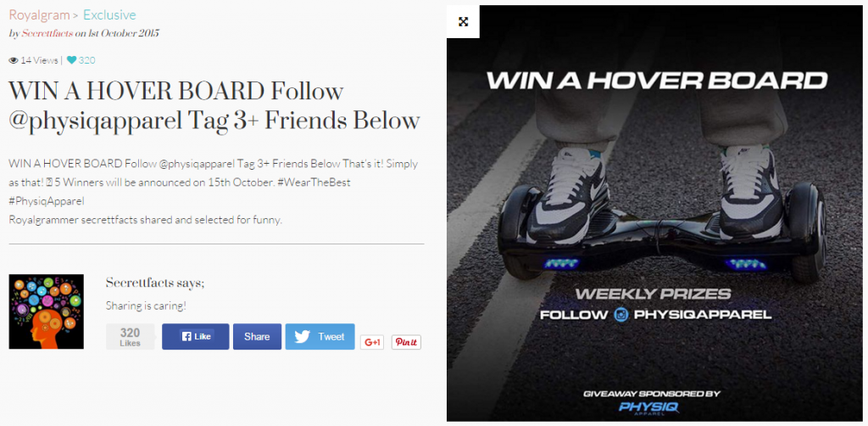This screenshot has width=868, height=426.
Task: Click the 'Secrettfacts says;' heading
Action: [155, 283]
